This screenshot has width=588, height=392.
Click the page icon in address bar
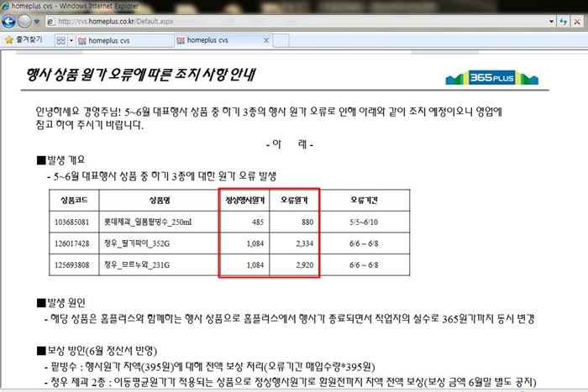[x=51, y=21]
